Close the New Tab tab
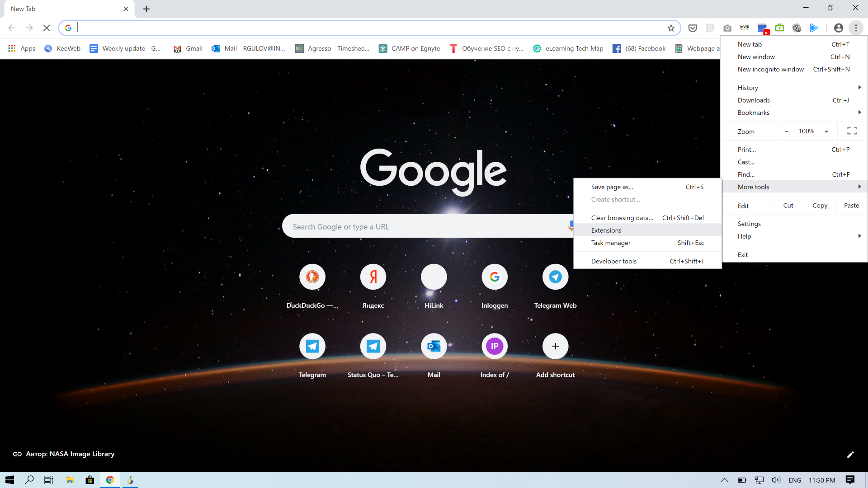Image resolution: width=868 pixels, height=488 pixels. click(x=126, y=9)
